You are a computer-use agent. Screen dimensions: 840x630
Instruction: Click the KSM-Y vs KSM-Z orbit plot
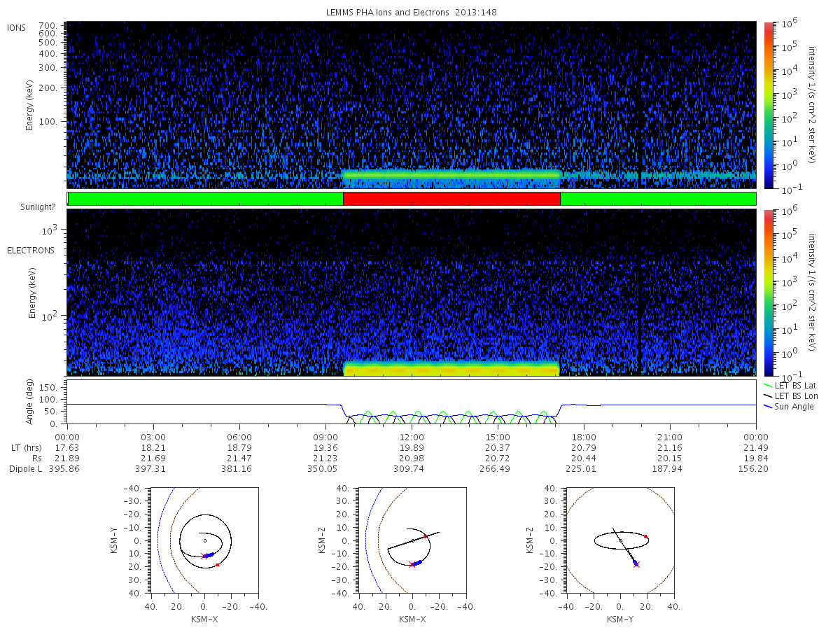pos(620,540)
